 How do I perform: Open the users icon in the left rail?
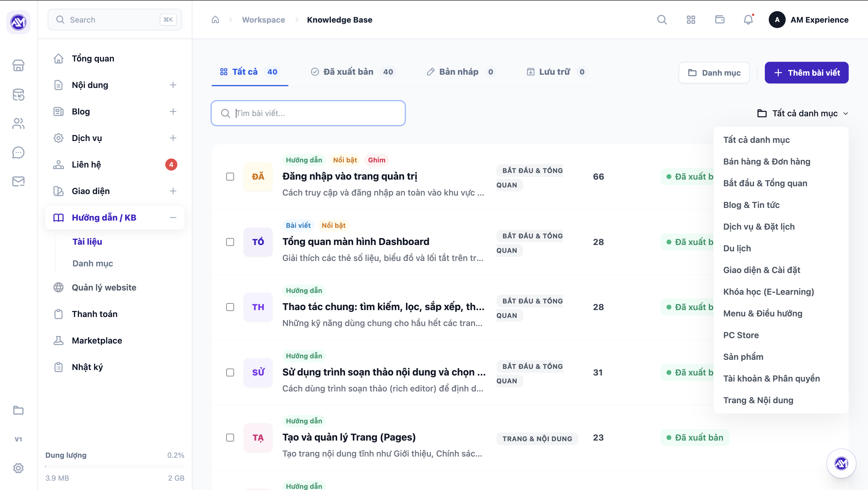(x=18, y=124)
